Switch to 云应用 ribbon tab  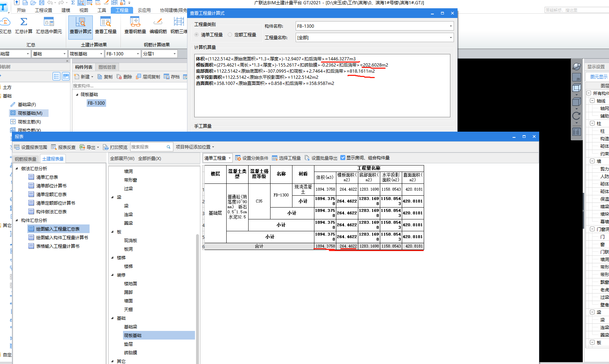(x=144, y=10)
